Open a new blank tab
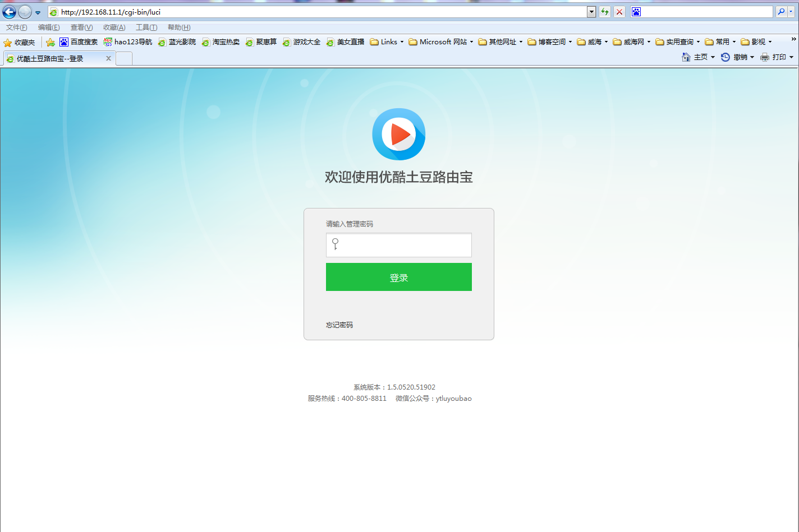This screenshot has width=799, height=532. tap(124, 58)
